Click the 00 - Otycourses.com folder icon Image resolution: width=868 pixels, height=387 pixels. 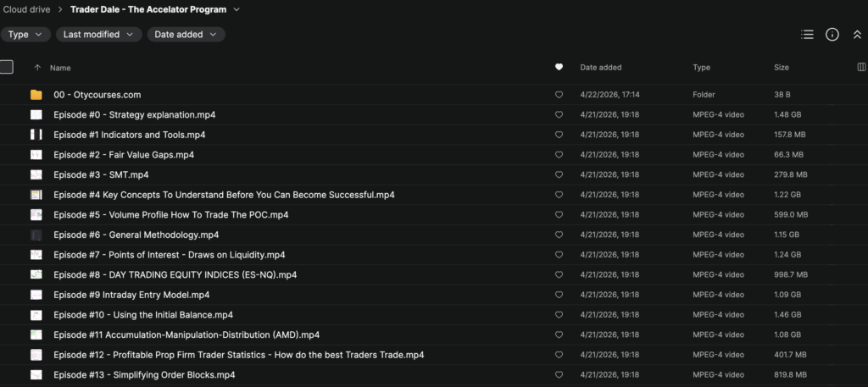(36, 95)
